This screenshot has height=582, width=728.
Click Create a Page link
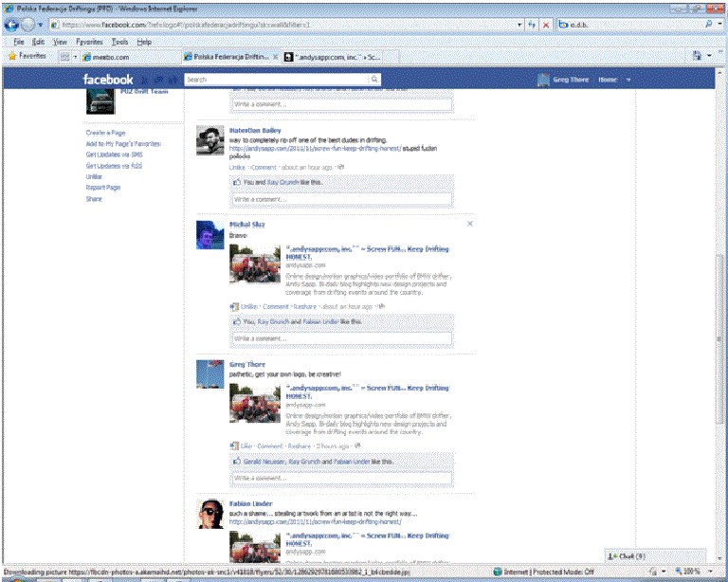pos(105,133)
